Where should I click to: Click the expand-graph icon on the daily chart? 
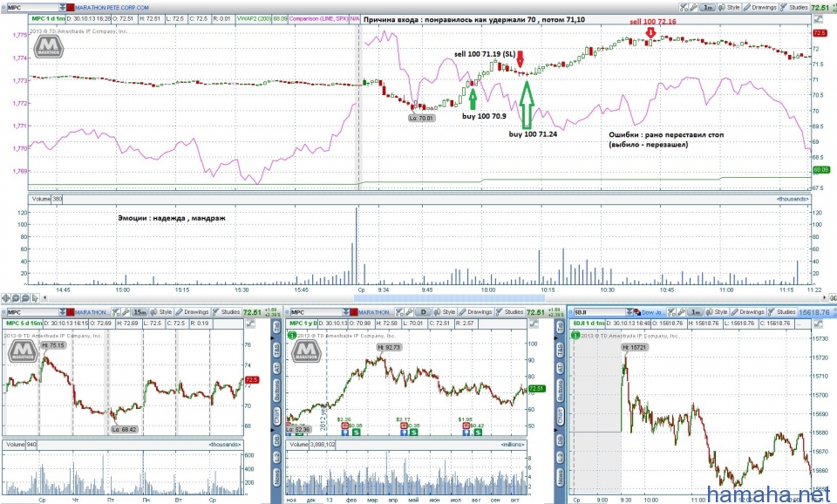(x=534, y=323)
